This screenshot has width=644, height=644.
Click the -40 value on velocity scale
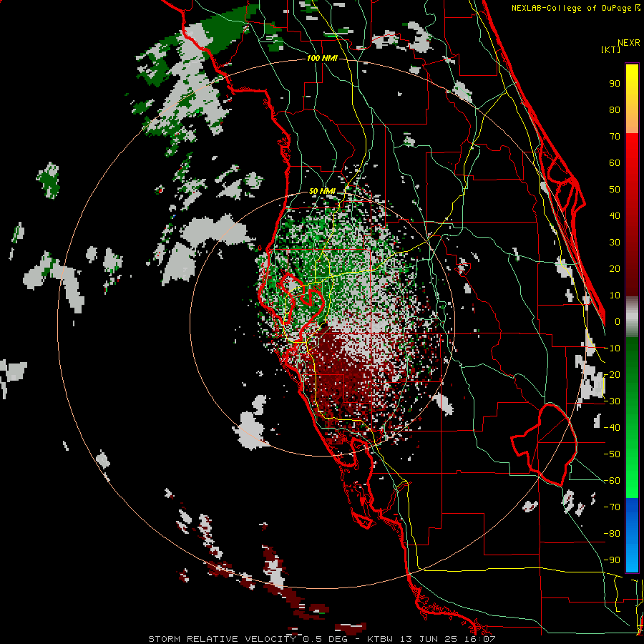[612, 428]
